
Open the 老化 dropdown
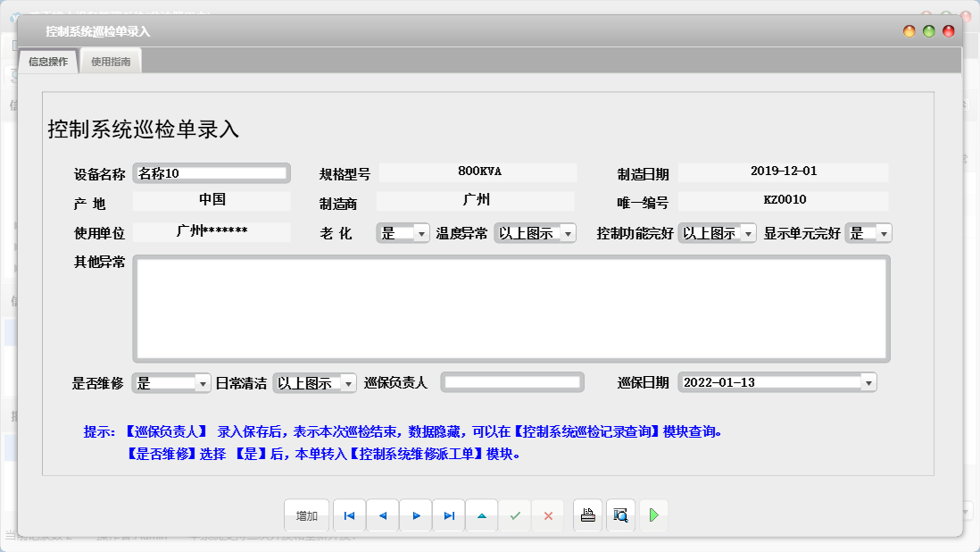(x=420, y=232)
